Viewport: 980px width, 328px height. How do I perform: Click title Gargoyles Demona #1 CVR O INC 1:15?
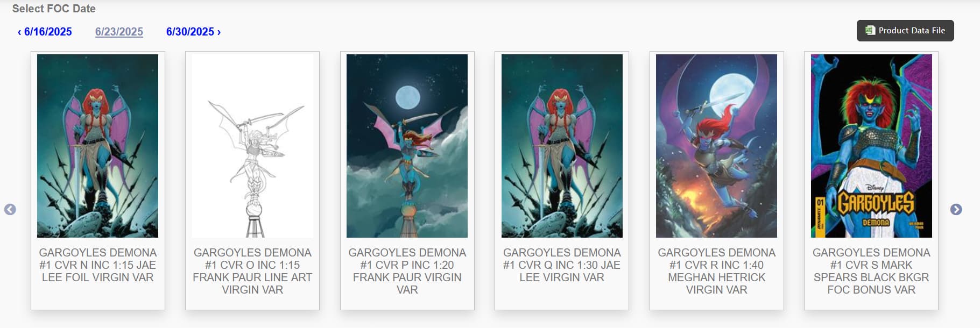pyautogui.click(x=252, y=271)
